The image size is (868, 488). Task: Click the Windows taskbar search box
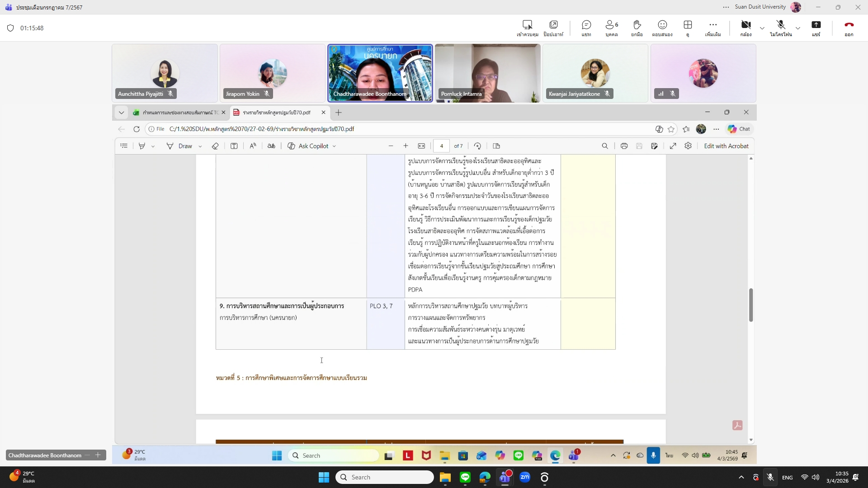(384, 477)
